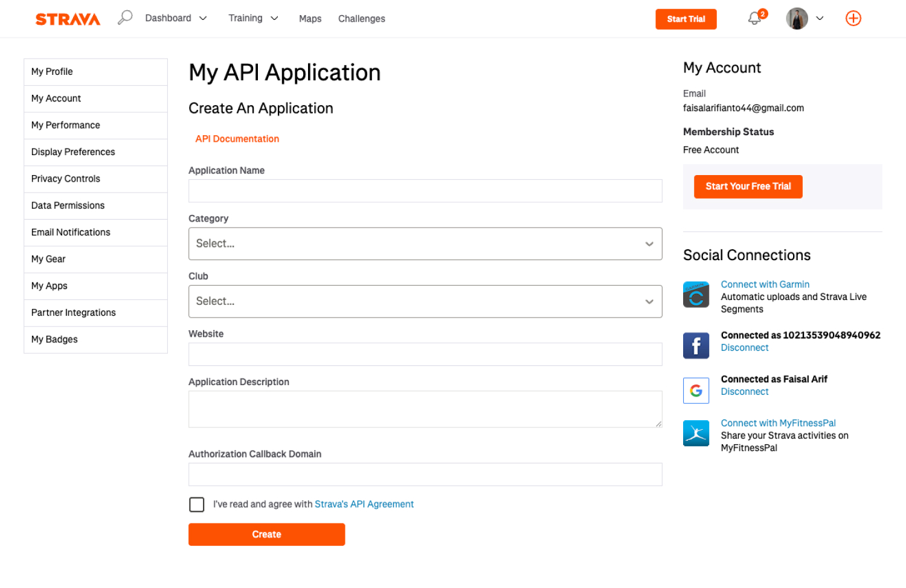The image size is (906, 588).
Task: Open Data Permissions settings
Action: tap(95, 206)
